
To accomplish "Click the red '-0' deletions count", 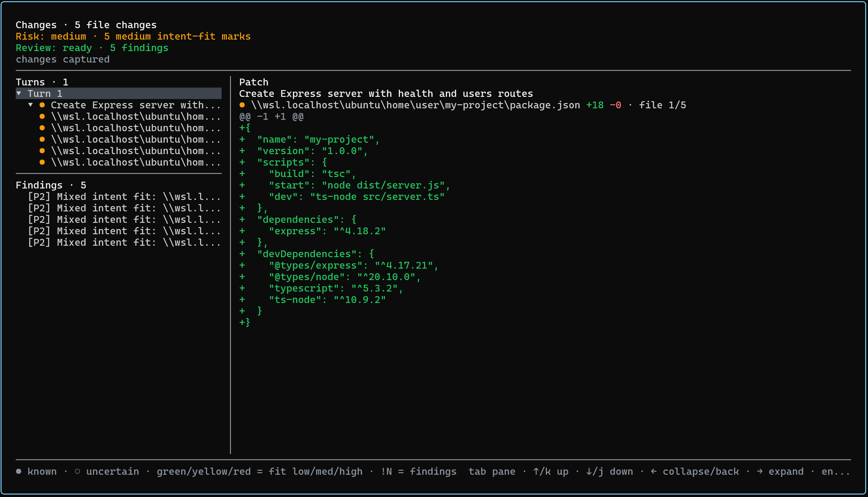I will click(615, 105).
